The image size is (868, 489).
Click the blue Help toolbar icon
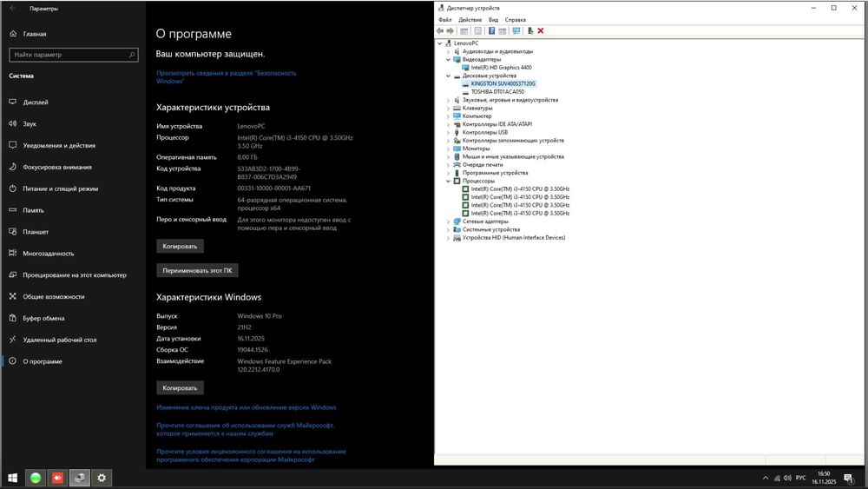[491, 31]
